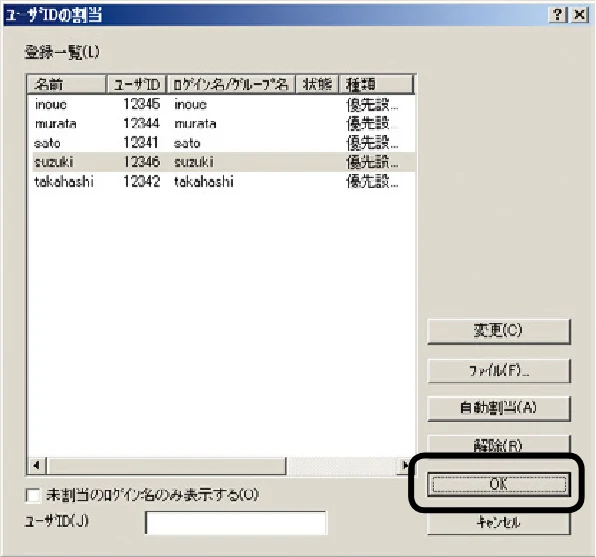Viewport: 596px width, 557px height.
Task: Click the 種類 cell in the takahashi row
Action: point(372,182)
